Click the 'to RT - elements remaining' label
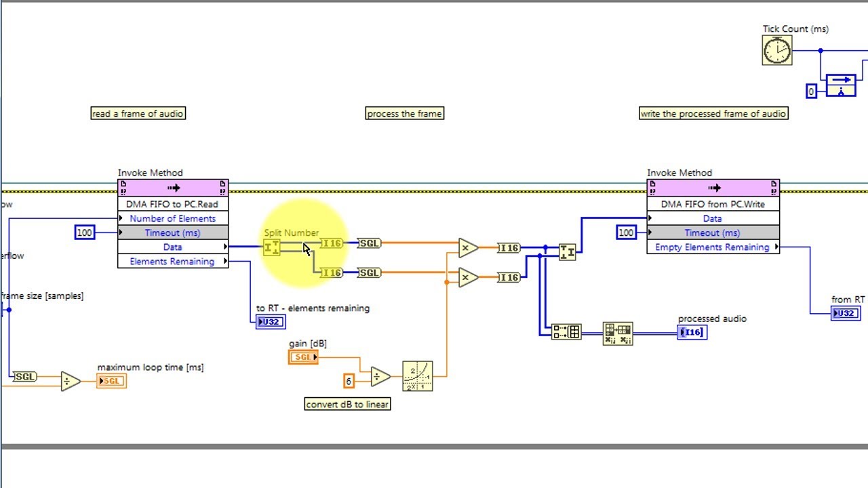 point(313,308)
